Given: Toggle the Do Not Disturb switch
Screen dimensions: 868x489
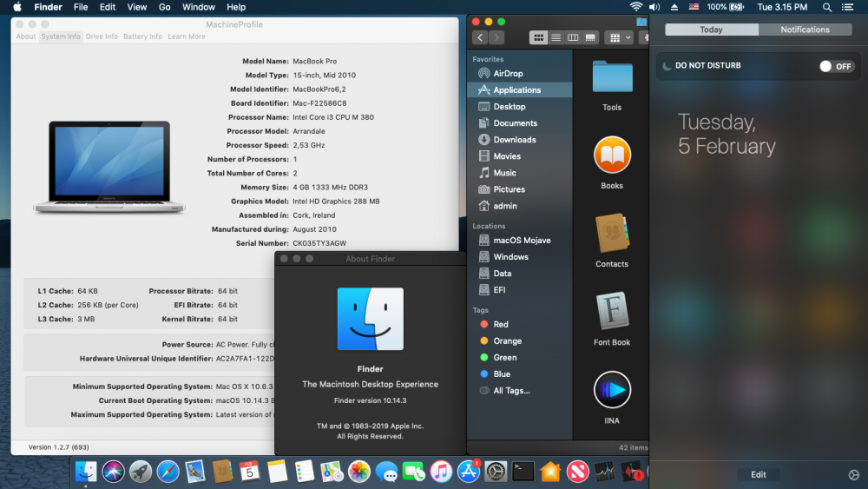Looking at the screenshot, I should coord(837,66).
